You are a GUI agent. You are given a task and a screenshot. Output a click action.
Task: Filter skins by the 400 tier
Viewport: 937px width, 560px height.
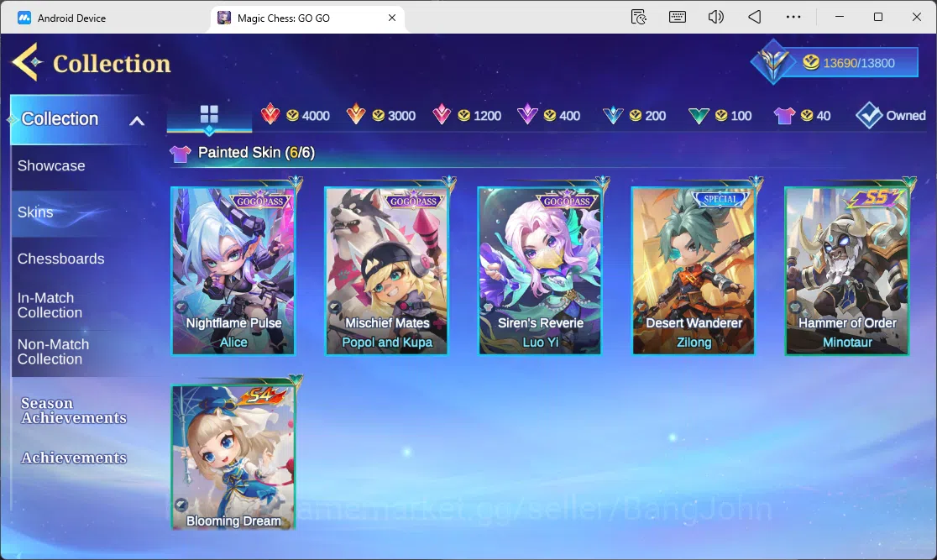point(549,115)
